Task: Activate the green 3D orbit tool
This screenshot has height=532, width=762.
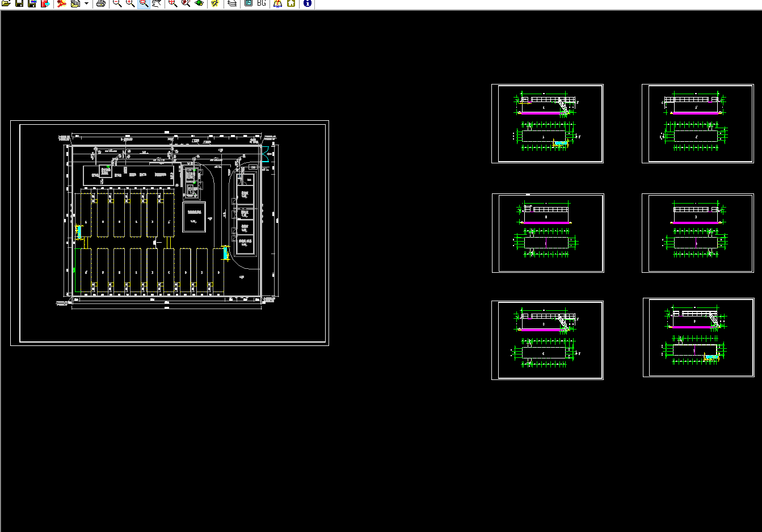Action: pos(199,3)
